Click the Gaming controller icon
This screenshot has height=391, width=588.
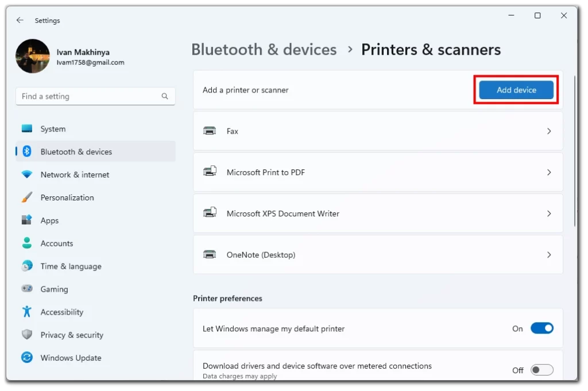[27, 289]
